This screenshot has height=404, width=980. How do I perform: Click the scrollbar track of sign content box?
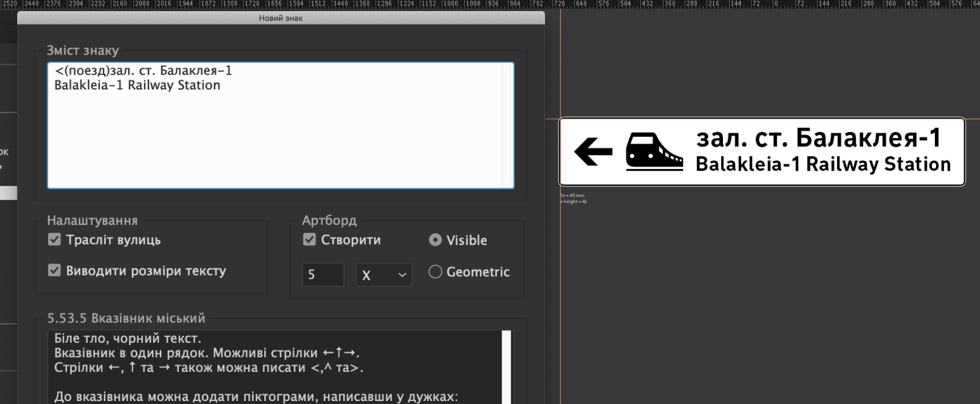pos(508,125)
